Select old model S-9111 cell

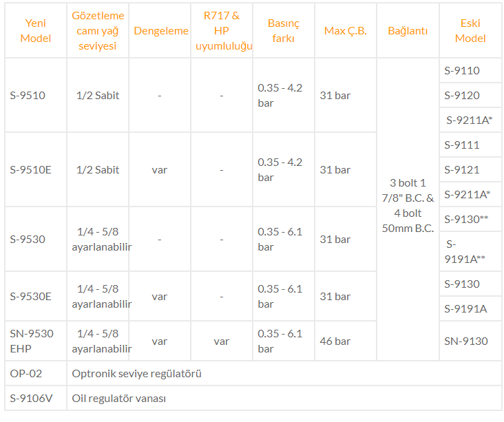pyautogui.click(x=470, y=145)
